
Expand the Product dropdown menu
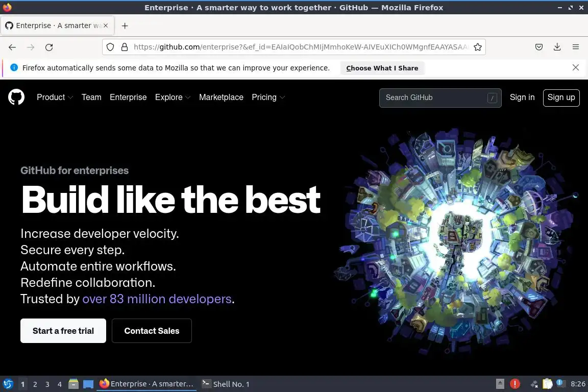point(55,97)
